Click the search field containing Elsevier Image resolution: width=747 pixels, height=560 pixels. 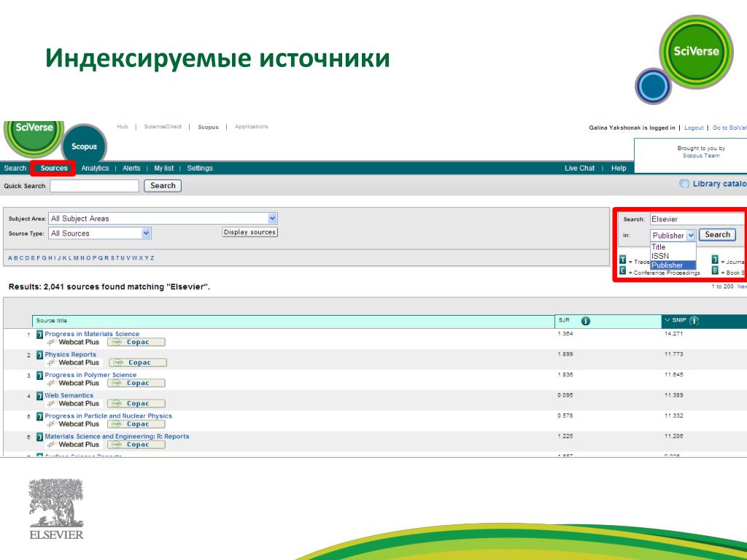[x=698, y=219]
